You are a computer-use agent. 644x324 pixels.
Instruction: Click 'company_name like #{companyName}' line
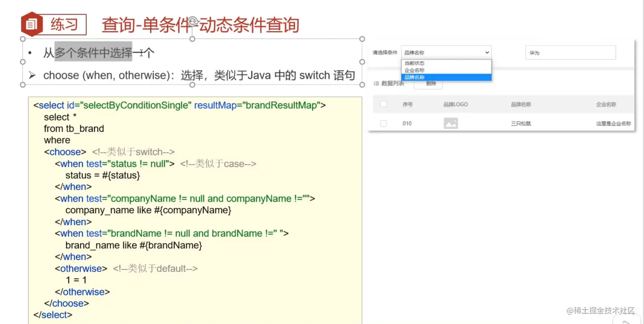click(x=148, y=210)
